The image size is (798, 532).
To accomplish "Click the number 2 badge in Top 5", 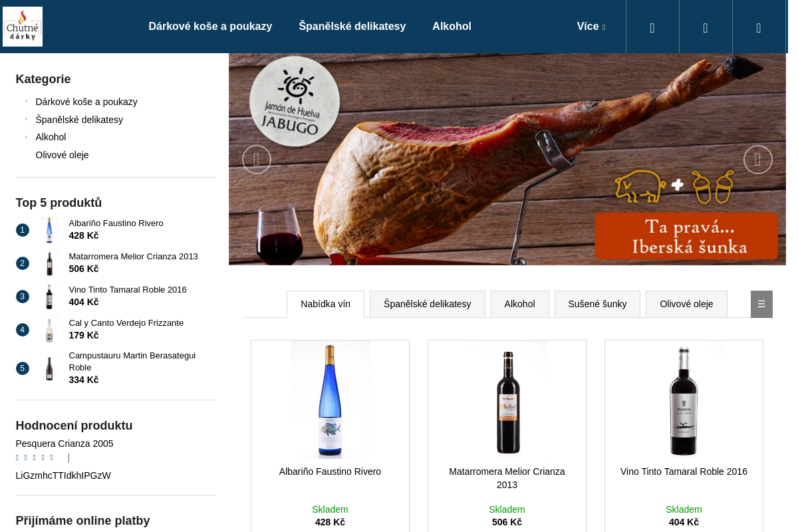I will [x=23, y=263].
